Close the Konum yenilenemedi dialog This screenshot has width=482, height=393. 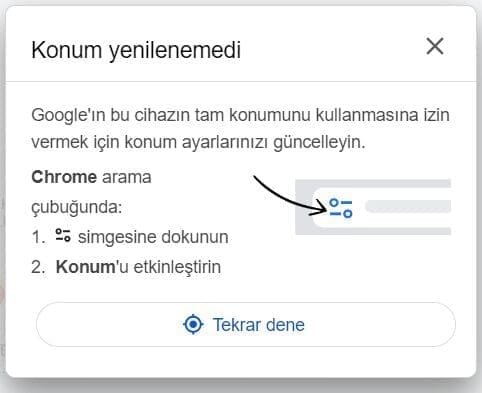[x=435, y=46]
